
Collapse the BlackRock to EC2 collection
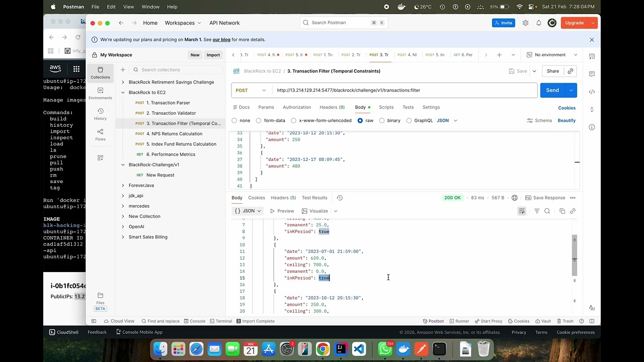[x=123, y=93]
